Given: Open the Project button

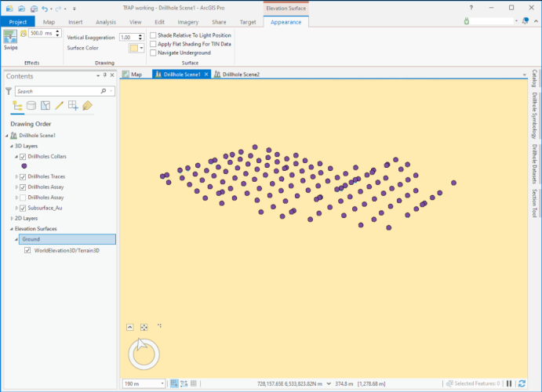Looking at the screenshot, I should click(18, 22).
